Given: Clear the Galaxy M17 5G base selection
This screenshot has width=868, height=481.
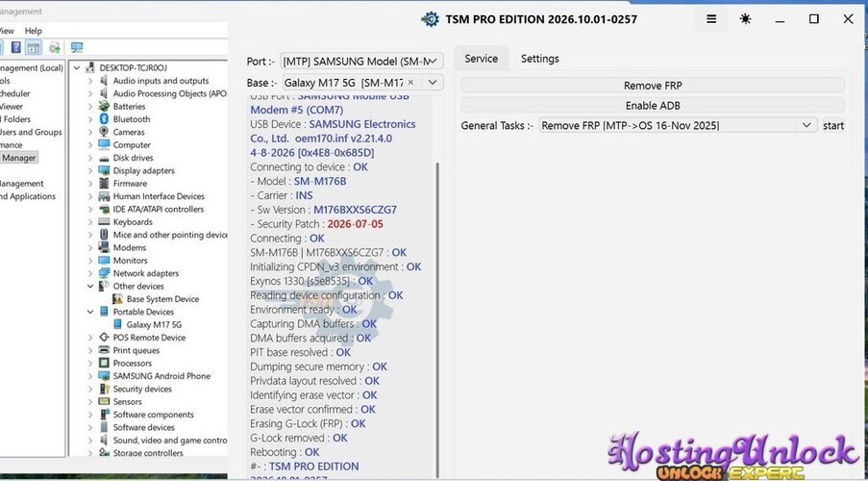Looking at the screenshot, I should [x=410, y=82].
